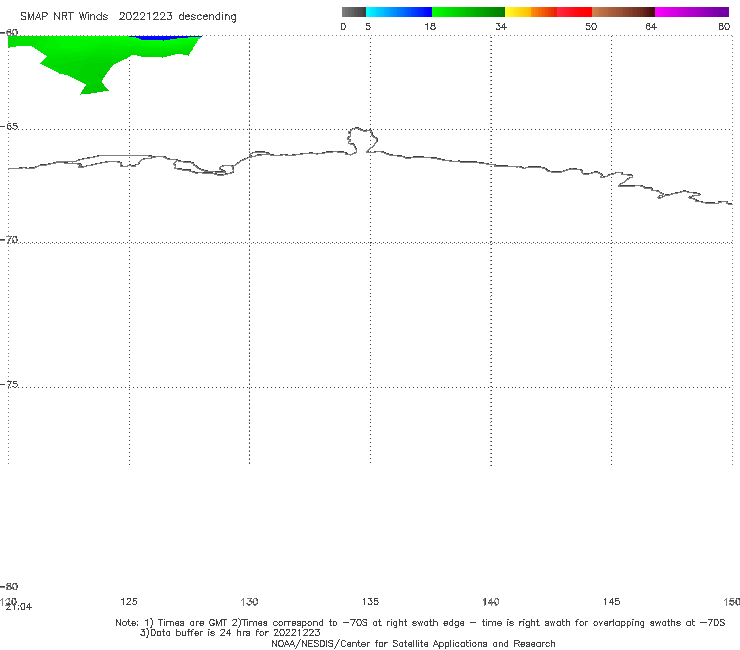
Task: Click the 'Note: 1) Times are GMT' line
Action: pyautogui.click(x=420, y=623)
